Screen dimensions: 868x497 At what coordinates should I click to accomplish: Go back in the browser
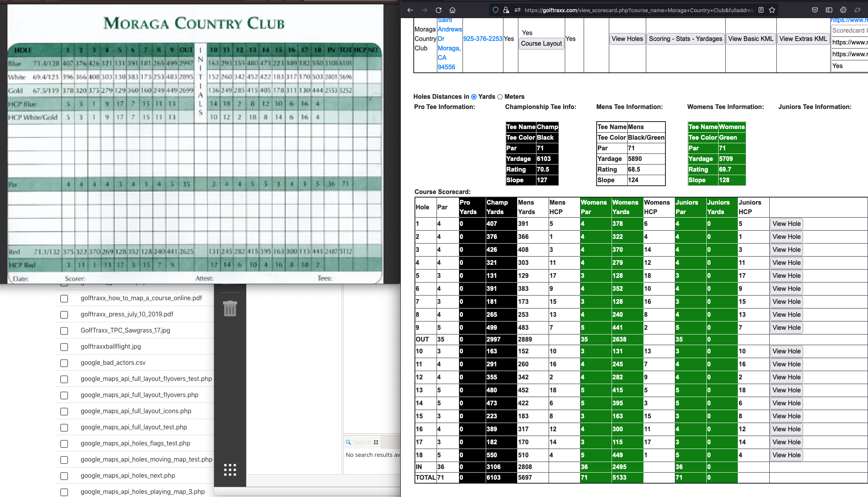coord(410,10)
